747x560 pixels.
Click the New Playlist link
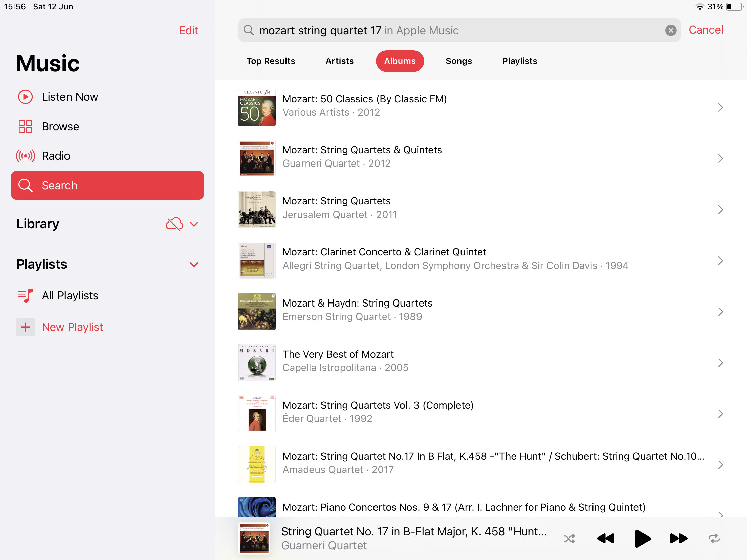coord(72,327)
